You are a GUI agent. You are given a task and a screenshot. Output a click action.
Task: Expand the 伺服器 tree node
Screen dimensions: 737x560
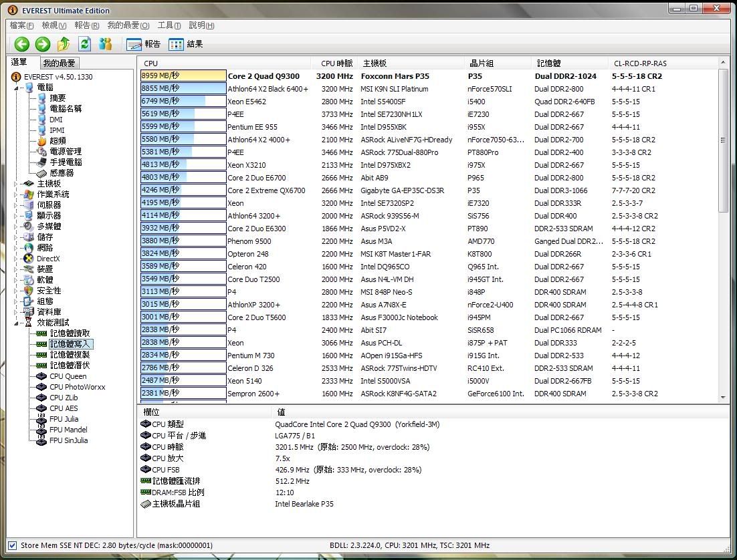pos(16,205)
